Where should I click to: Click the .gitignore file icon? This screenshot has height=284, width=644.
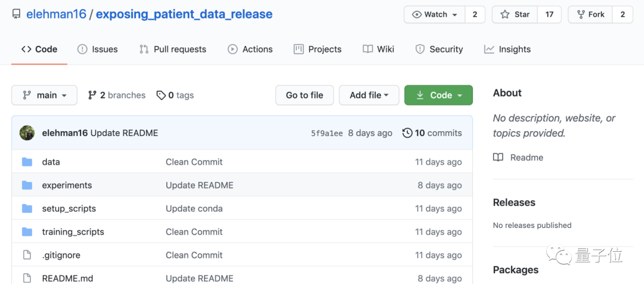(x=27, y=255)
